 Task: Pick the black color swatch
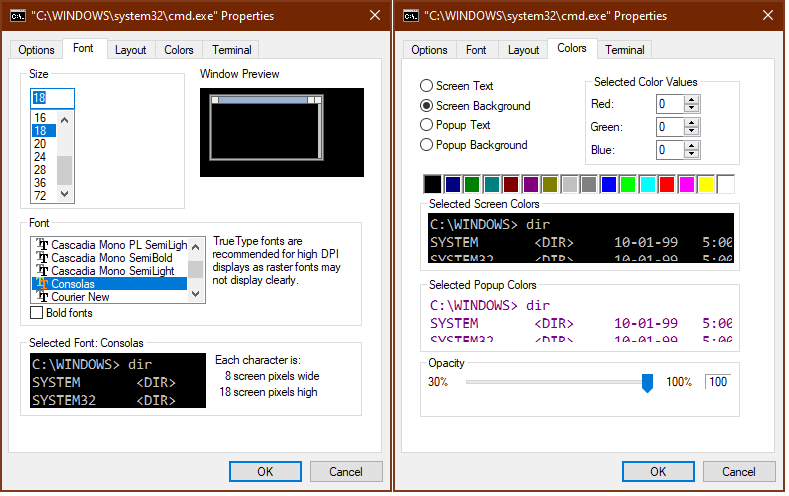click(x=433, y=185)
